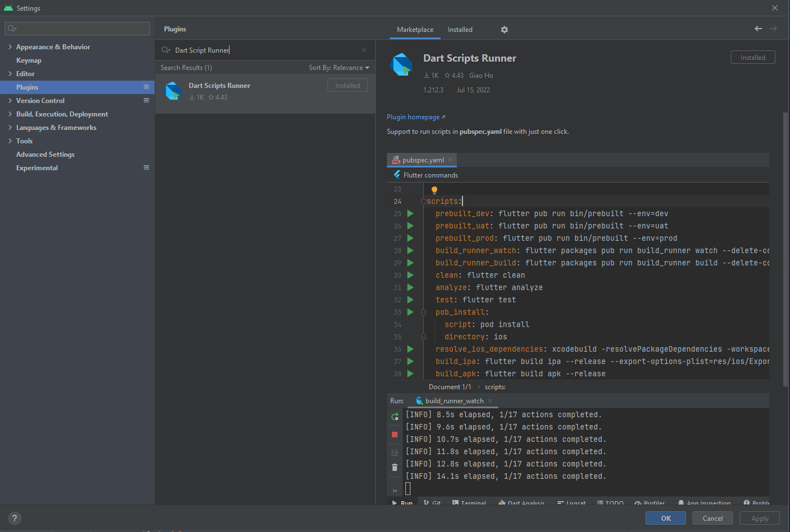
Task: Switch to the Installed tab
Action: (460, 30)
